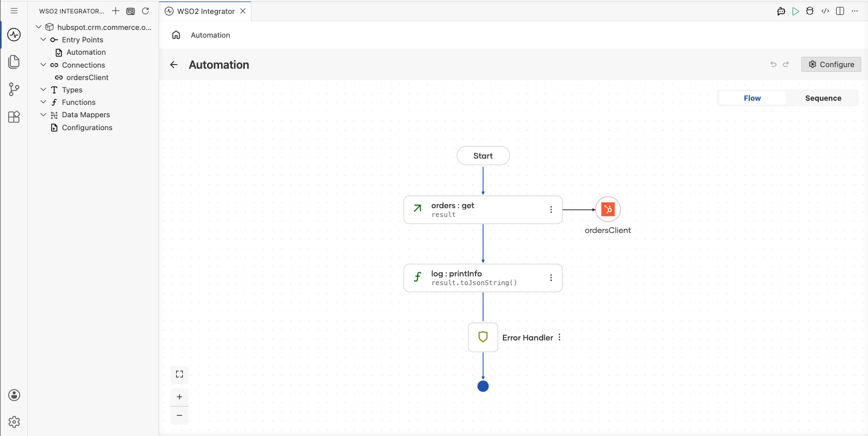
Task: Collapse the Entry Points tree node
Action: point(43,40)
